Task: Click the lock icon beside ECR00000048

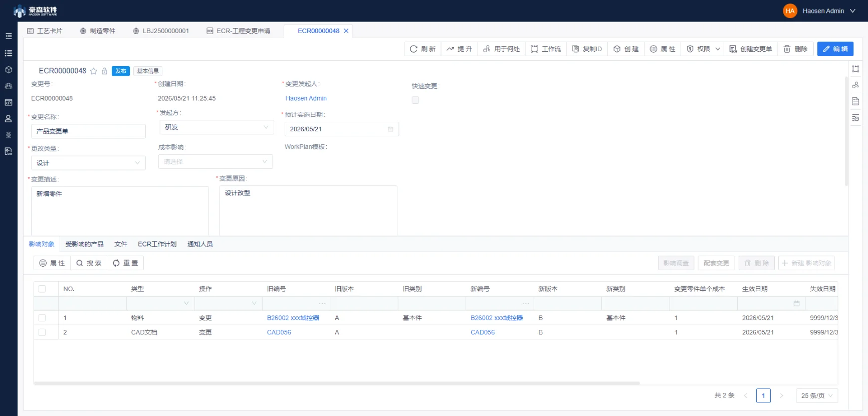Action: click(104, 71)
